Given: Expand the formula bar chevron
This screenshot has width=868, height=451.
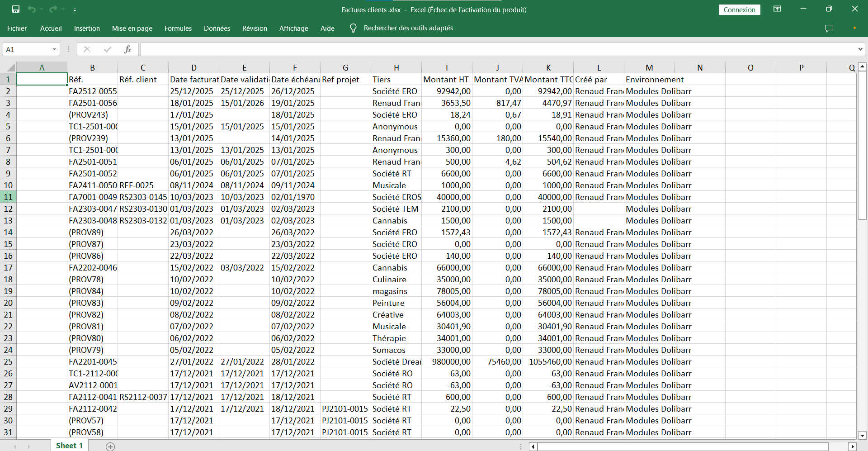Looking at the screenshot, I should point(860,49).
